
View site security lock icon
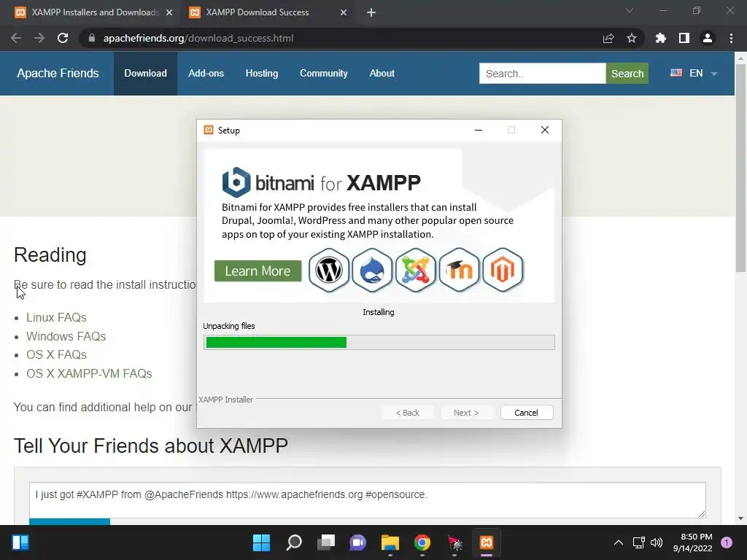pos(92,38)
